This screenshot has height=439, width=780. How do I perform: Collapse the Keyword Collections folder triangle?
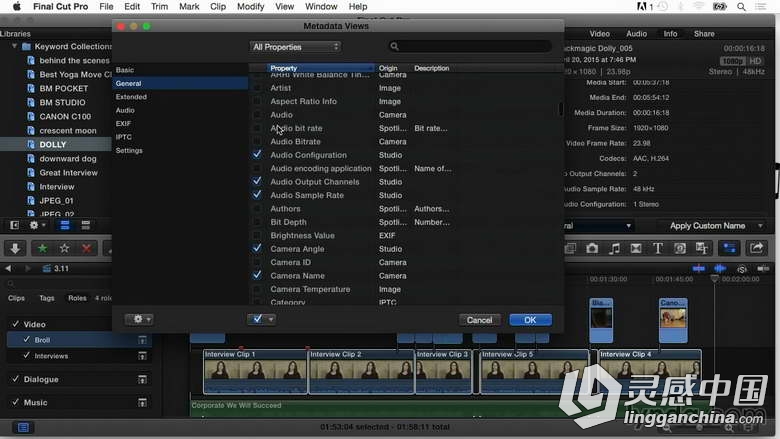coord(14,46)
